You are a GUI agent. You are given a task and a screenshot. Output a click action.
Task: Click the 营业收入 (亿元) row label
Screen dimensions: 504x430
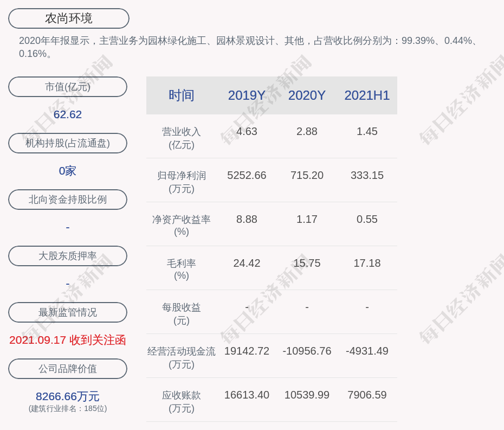click(x=182, y=138)
